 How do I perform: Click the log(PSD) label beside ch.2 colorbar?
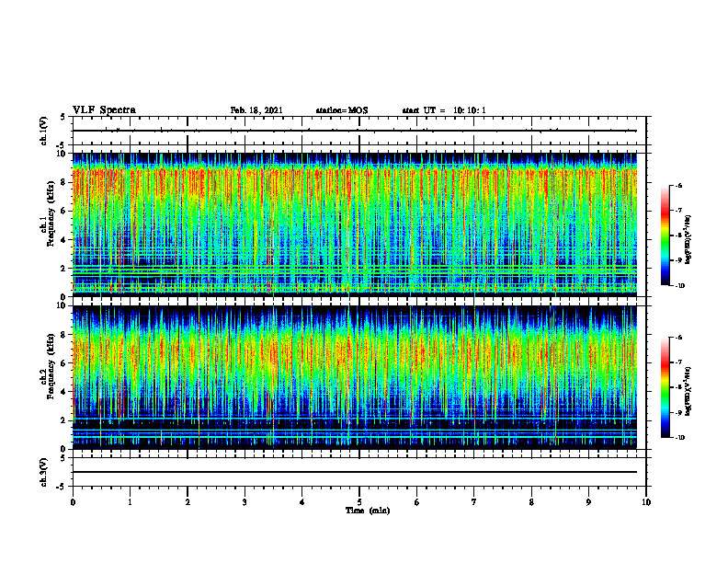tap(688, 391)
